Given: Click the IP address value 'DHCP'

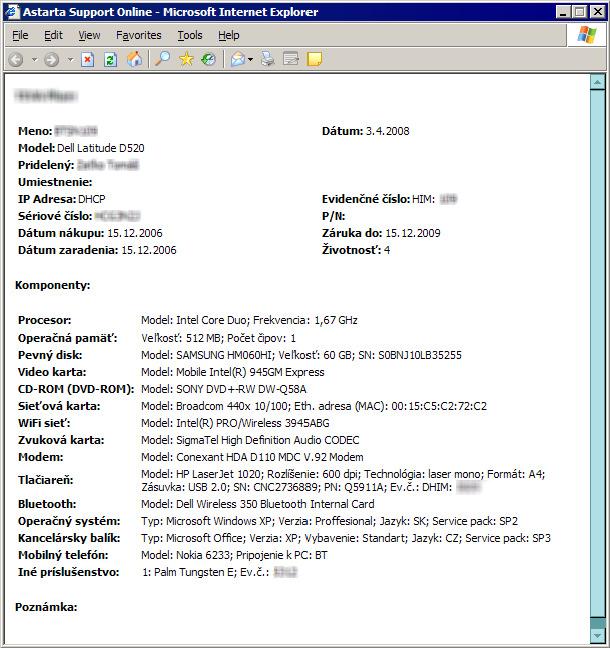Looking at the screenshot, I should pos(92,199).
